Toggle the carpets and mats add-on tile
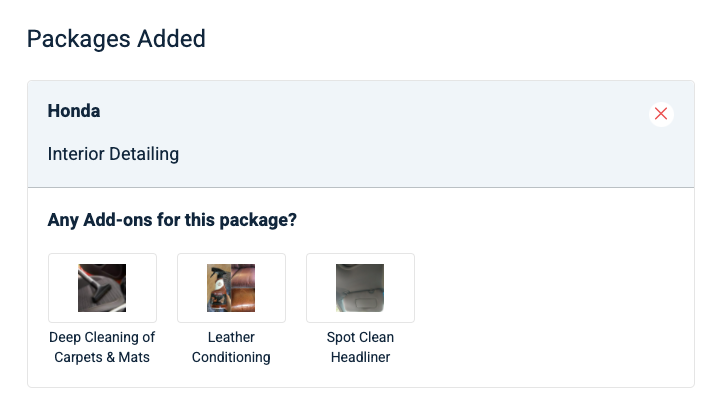The width and height of the screenshot is (724, 410). [102, 288]
